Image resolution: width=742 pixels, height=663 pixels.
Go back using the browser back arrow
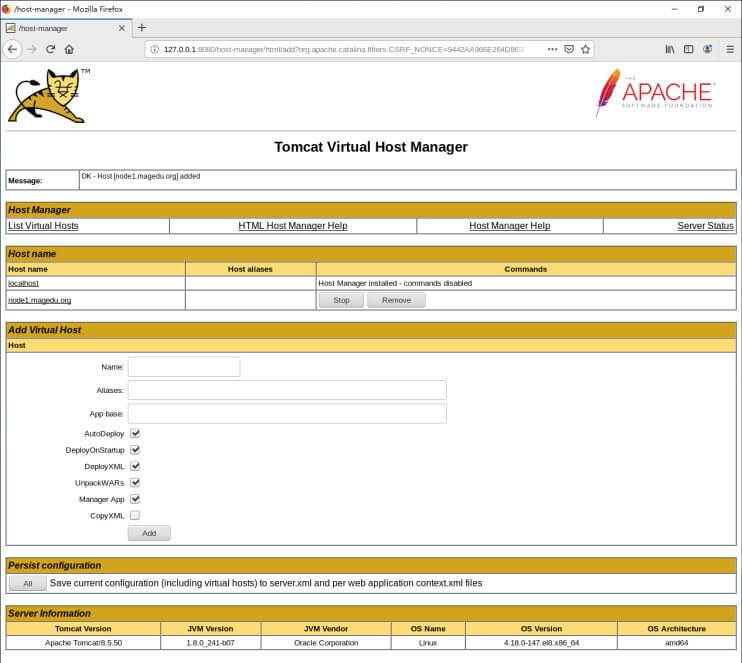tap(13, 49)
